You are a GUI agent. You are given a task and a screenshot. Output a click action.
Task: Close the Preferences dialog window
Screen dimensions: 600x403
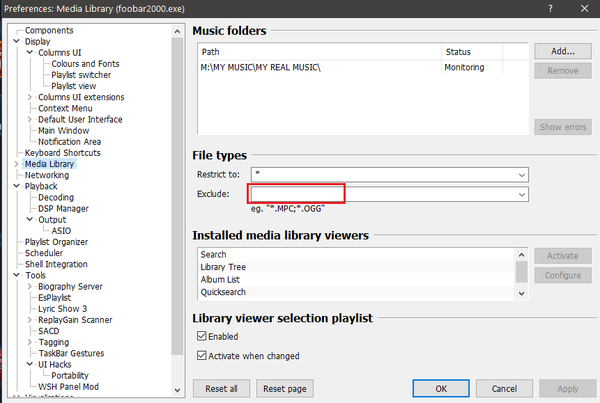581,9
